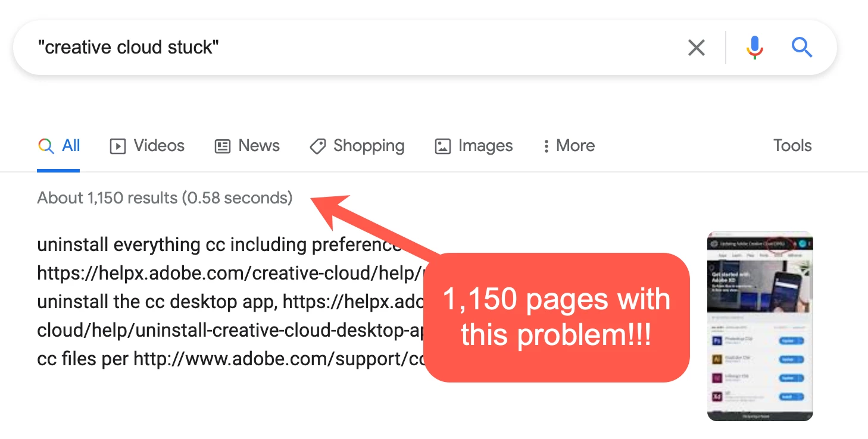Expand the More search options menu
Viewport: 868px width, 439px height.
coord(569,146)
